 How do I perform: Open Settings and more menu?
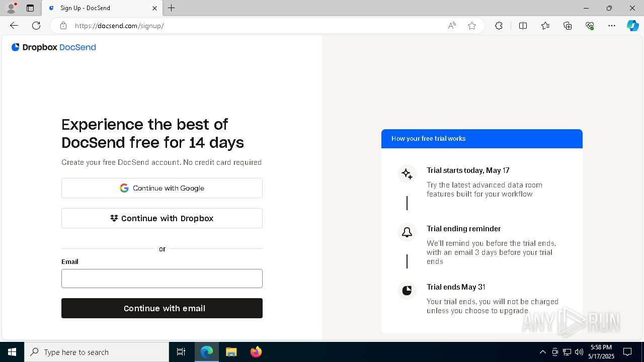point(612,26)
